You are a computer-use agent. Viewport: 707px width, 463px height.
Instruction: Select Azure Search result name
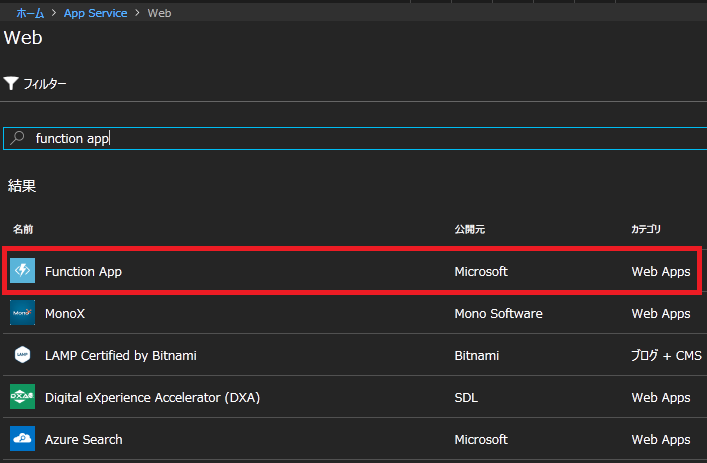[83, 440]
